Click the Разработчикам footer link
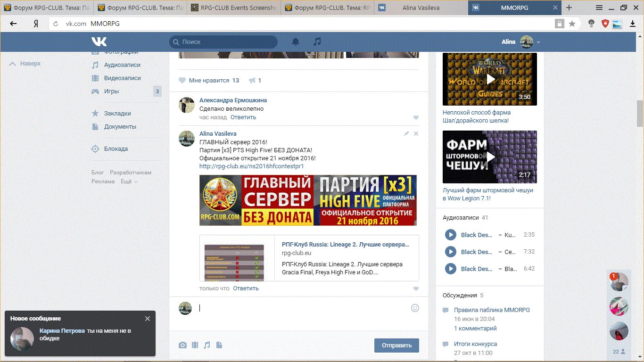The height and width of the screenshot is (362, 644). [x=131, y=173]
